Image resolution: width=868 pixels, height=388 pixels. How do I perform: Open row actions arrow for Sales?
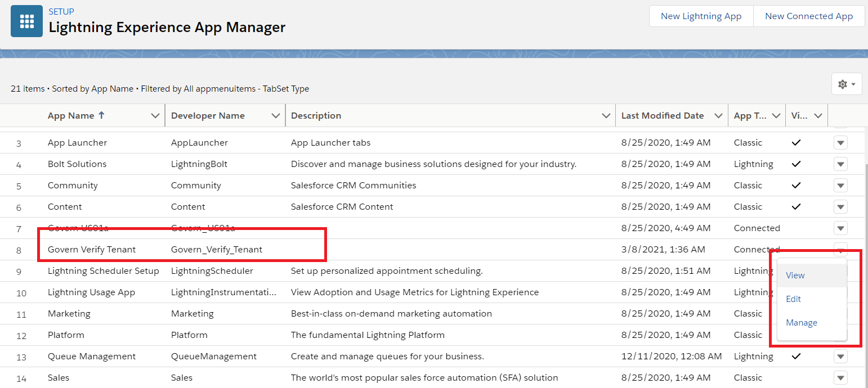pos(840,378)
